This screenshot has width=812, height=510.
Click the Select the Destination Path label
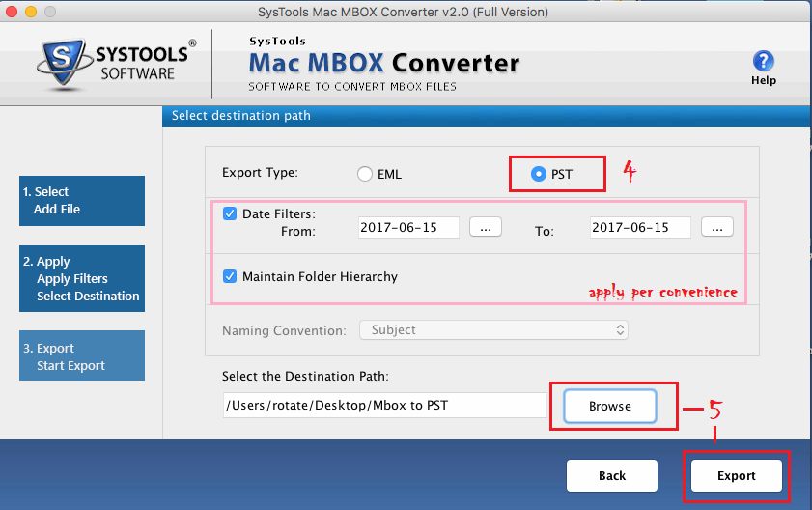[305, 377]
